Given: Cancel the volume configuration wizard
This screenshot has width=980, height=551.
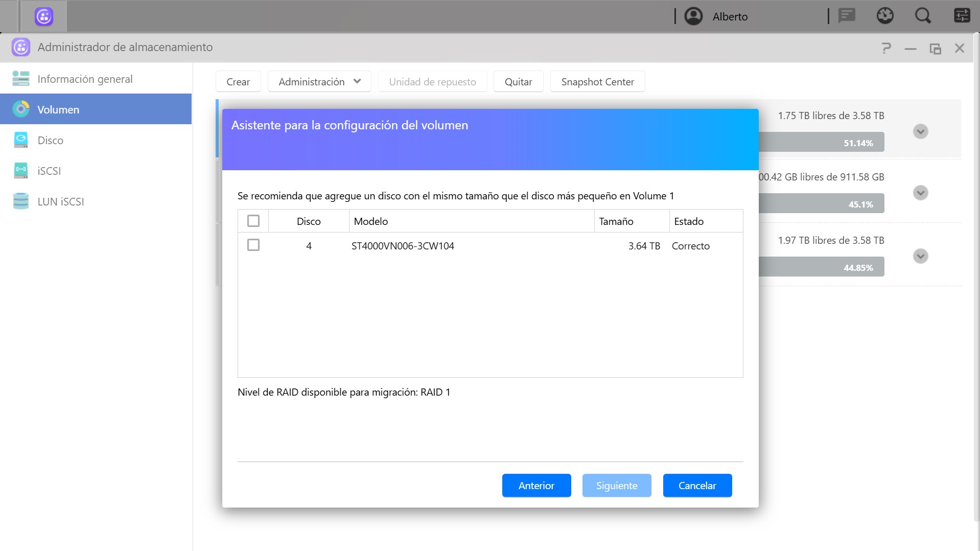Looking at the screenshot, I should click(x=697, y=485).
